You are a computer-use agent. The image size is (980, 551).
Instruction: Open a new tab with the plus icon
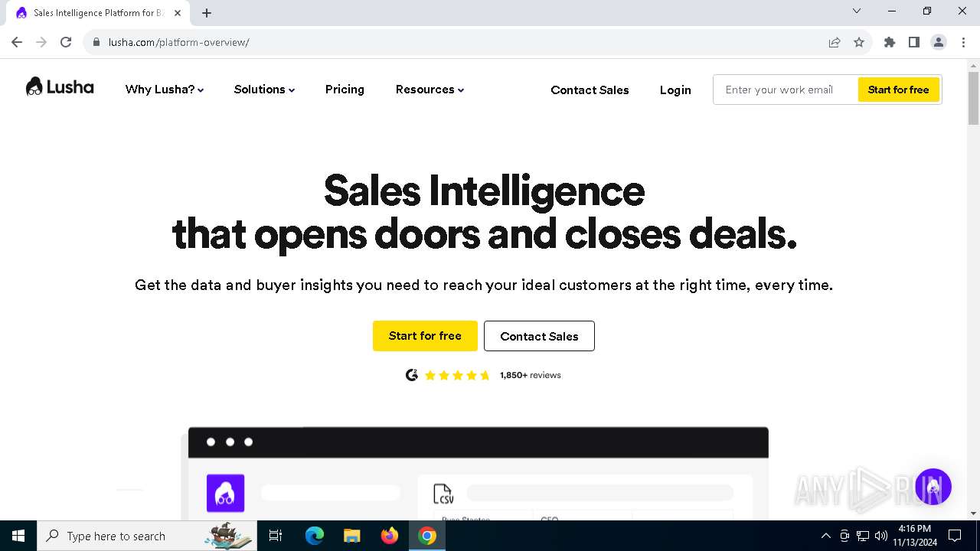pyautogui.click(x=207, y=13)
